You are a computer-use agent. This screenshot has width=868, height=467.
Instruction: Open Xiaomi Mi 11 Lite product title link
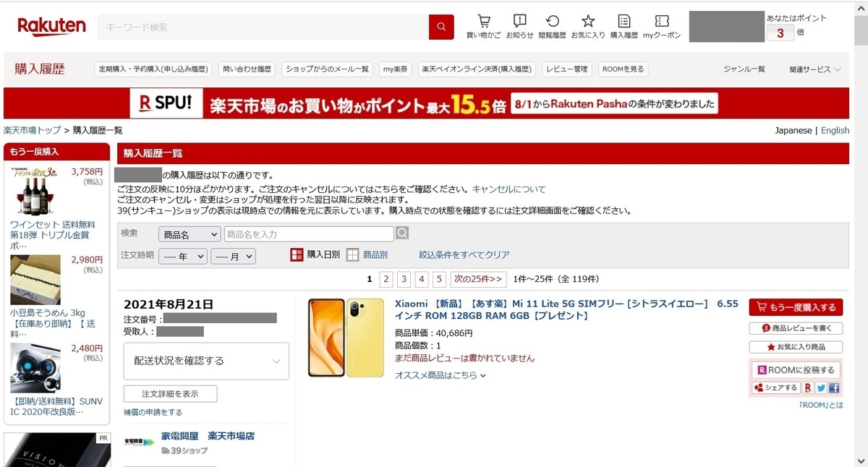coord(566,310)
